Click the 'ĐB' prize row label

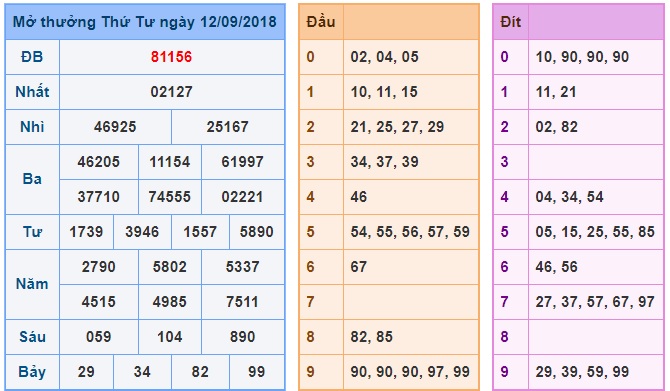click(x=32, y=57)
